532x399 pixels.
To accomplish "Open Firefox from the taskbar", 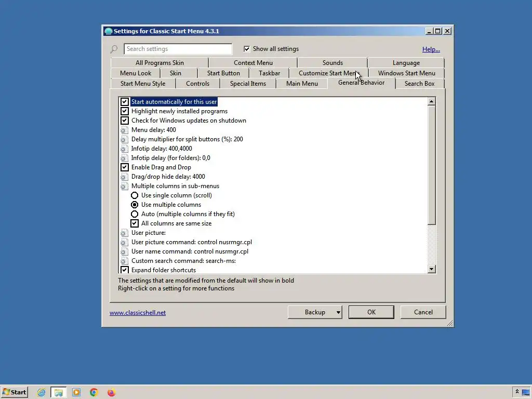I will click(111, 393).
